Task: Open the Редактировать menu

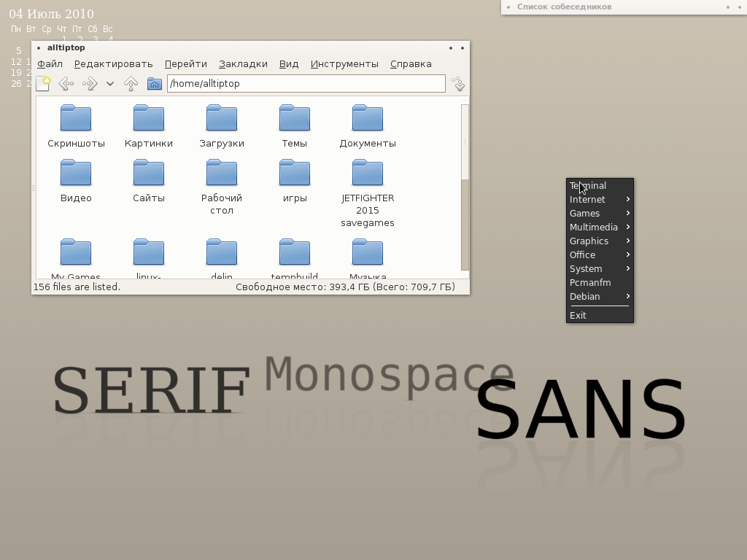Action: (113, 64)
